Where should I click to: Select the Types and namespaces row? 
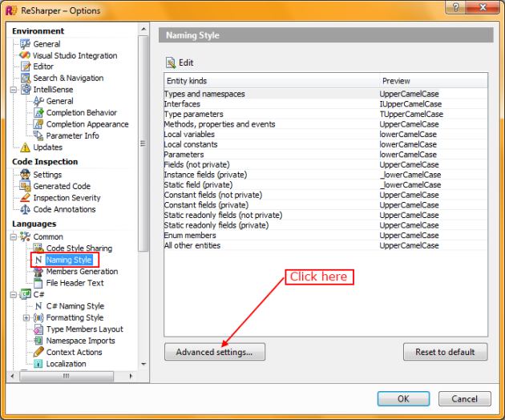(325, 94)
